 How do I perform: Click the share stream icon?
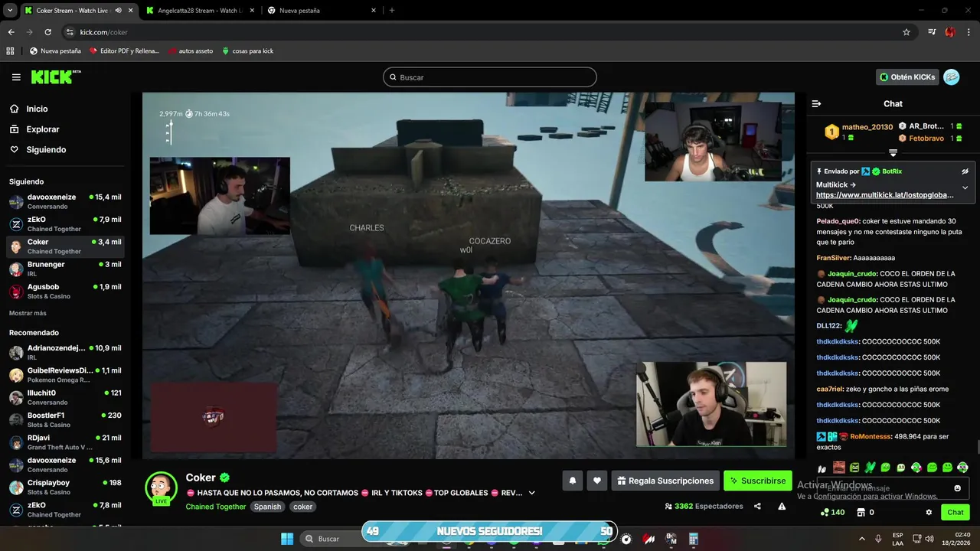pos(757,506)
